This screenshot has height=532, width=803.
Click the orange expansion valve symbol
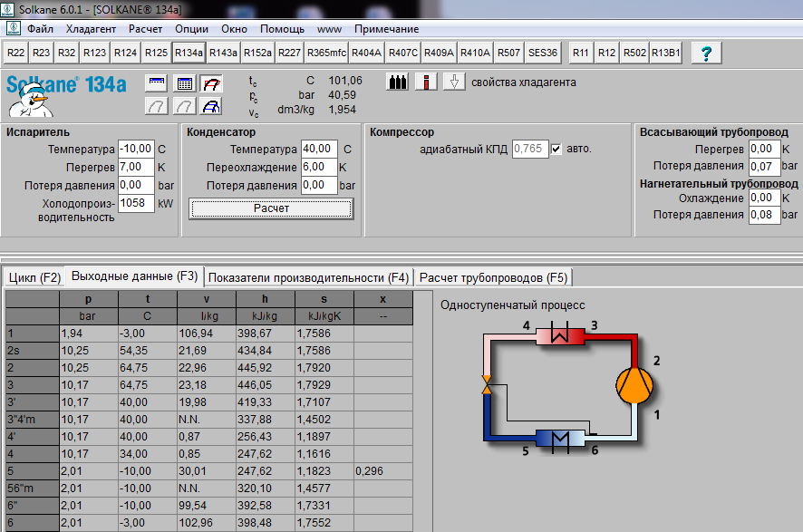click(487, 384)
